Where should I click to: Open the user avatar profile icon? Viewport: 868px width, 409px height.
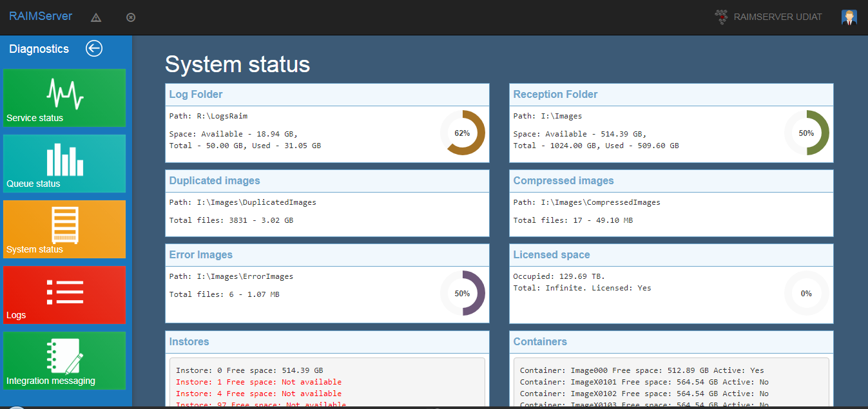pos(849,17)
